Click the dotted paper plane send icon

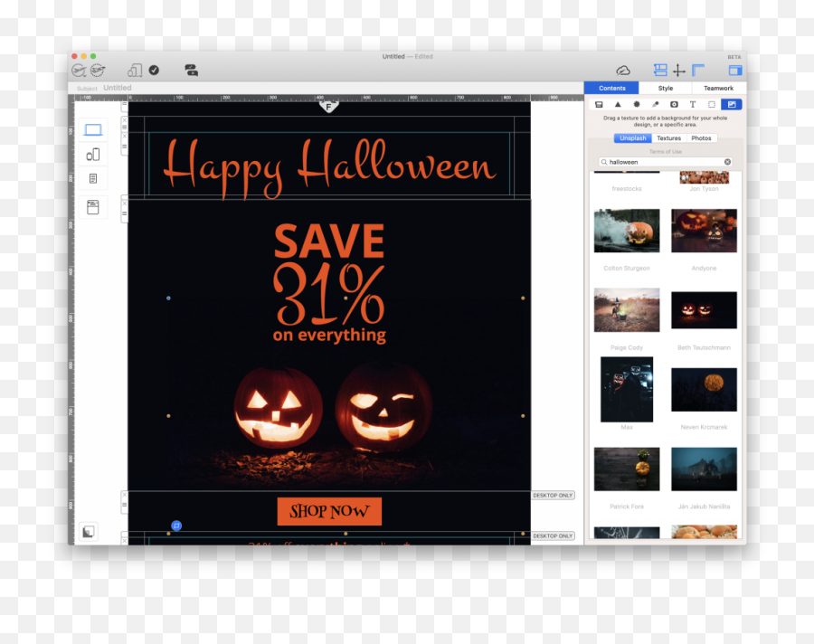pyautogui.click(x=98, y=71)
